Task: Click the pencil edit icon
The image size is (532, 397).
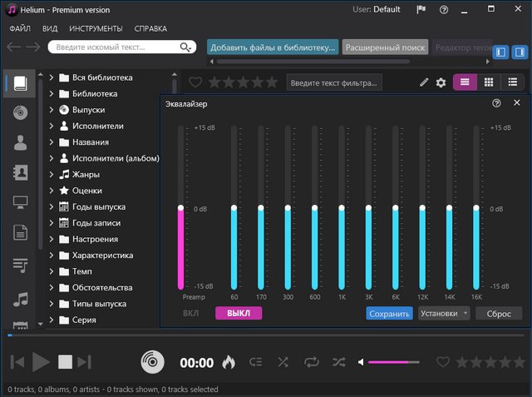Action: (424, 82)
